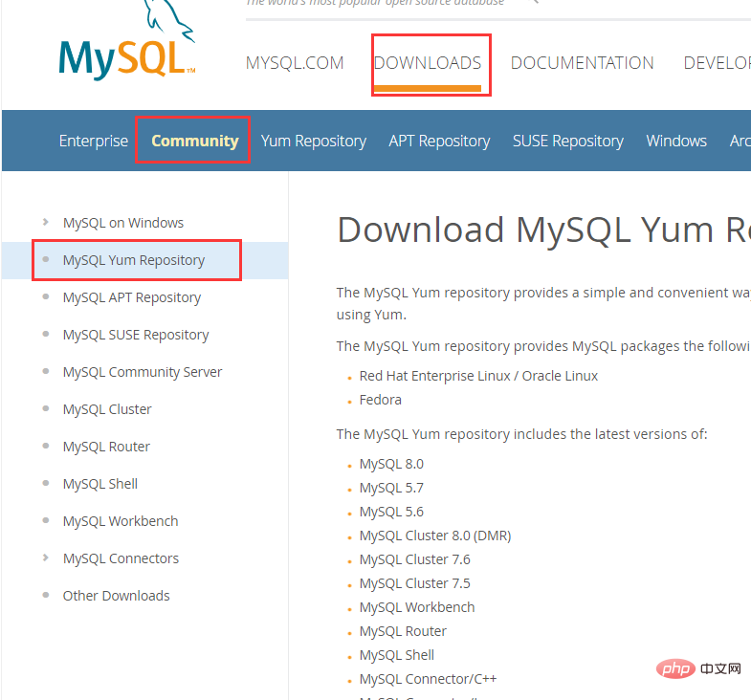The image size is (751, 700).
Task: Select MySQL Yum Repository in sidebar
Action: click(x=134, y=260)
